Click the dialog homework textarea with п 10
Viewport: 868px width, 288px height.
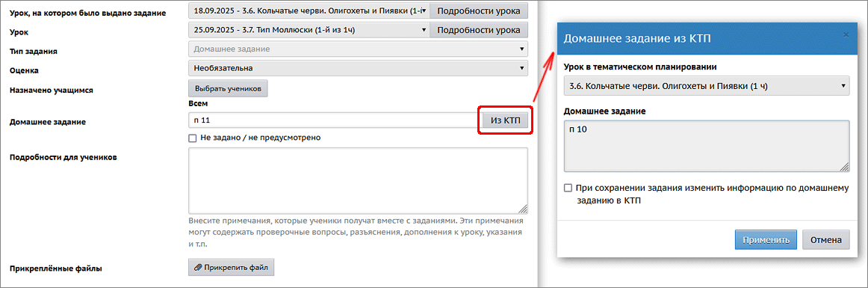coord(707,146)
